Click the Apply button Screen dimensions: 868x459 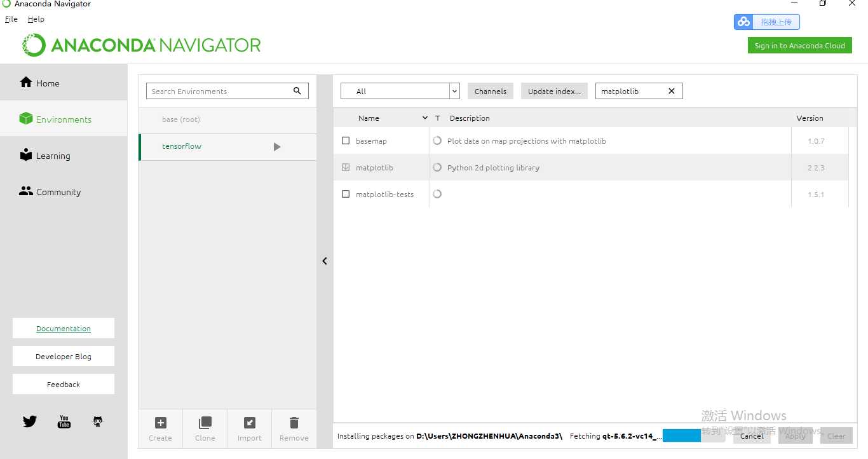click(795, 435)
